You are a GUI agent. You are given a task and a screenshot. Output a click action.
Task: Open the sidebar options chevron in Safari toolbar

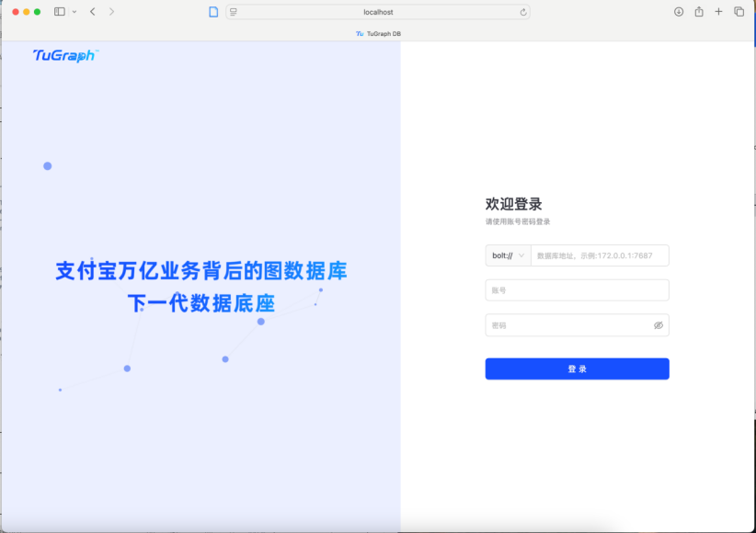tap(74, 12)
